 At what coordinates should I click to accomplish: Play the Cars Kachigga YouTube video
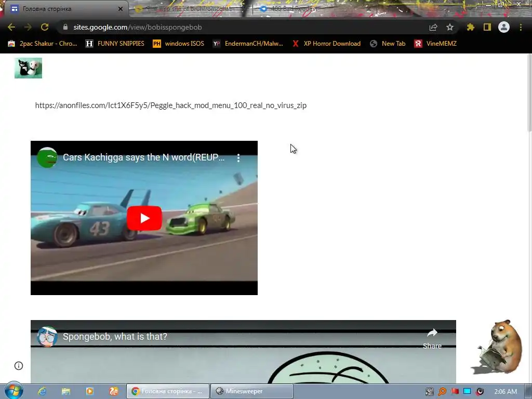tap(144, 218)
